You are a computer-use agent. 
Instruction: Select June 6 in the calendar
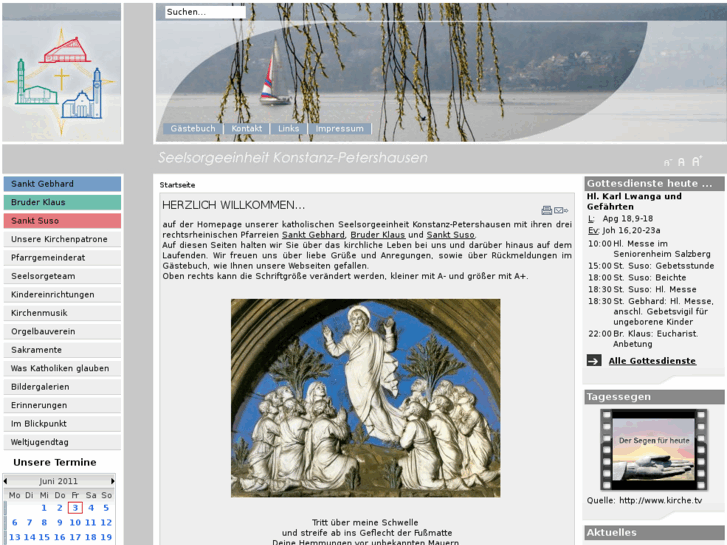tap(14, 522)
